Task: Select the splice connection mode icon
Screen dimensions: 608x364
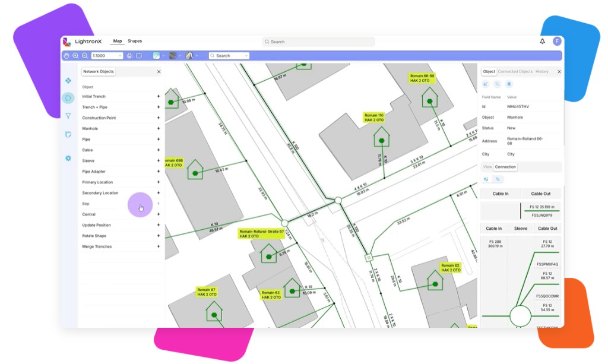Action: (498, 179)
